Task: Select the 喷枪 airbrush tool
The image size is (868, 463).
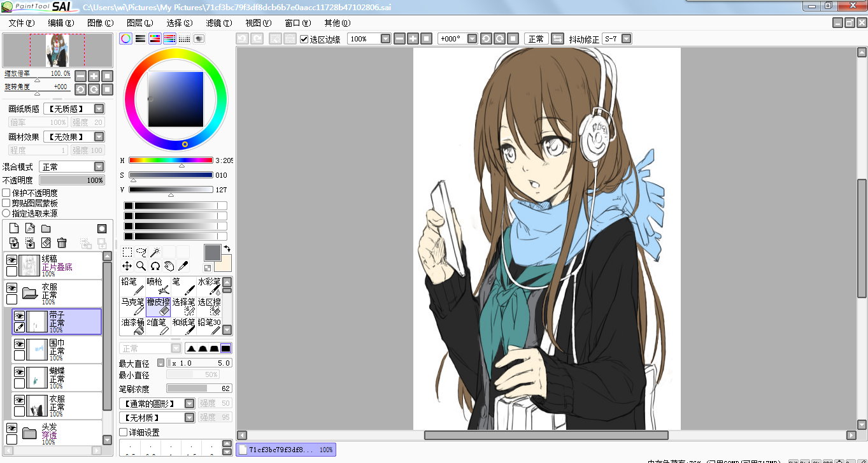Action: 158,286
